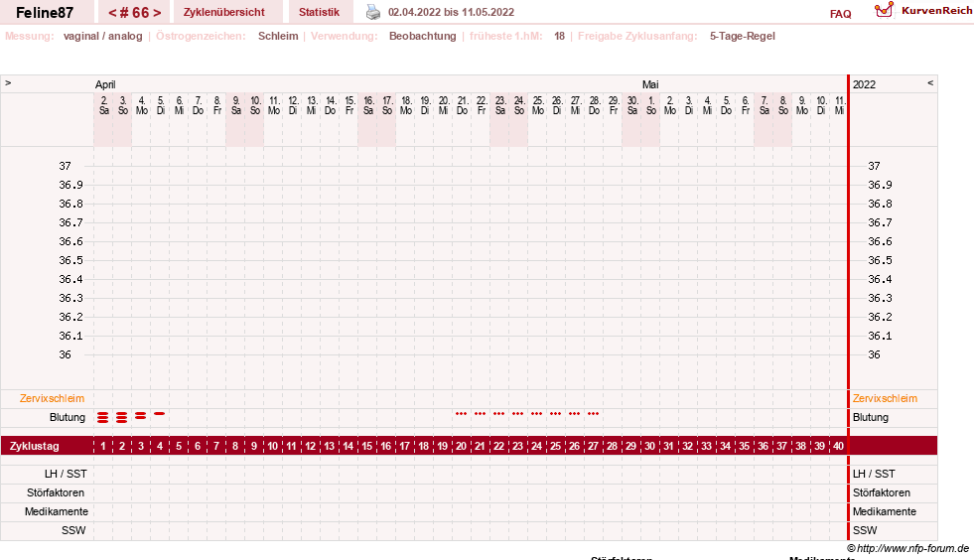Click the left 36.5 temperature axis label
The height and width of the screenshot is (560, 974).
pyautogui.click(x=70, y=260)
